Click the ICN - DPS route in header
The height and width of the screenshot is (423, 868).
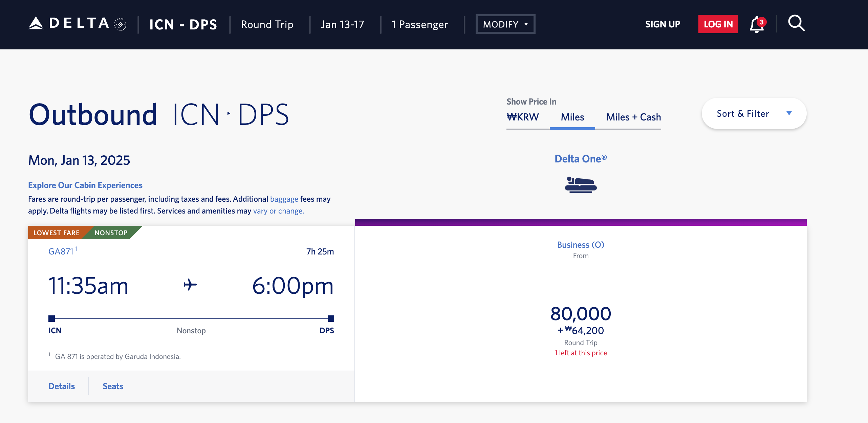pyautogui.click(x=183, y=24)
